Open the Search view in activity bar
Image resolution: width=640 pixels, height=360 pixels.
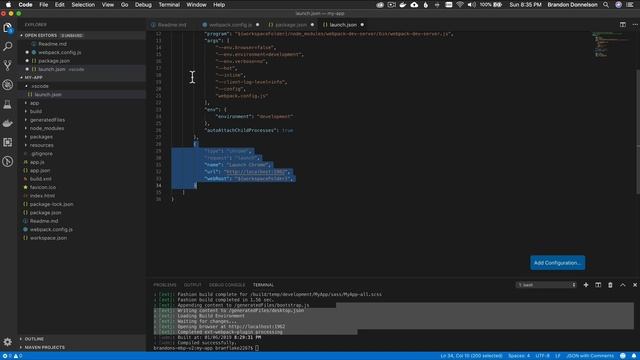(8, 47)
